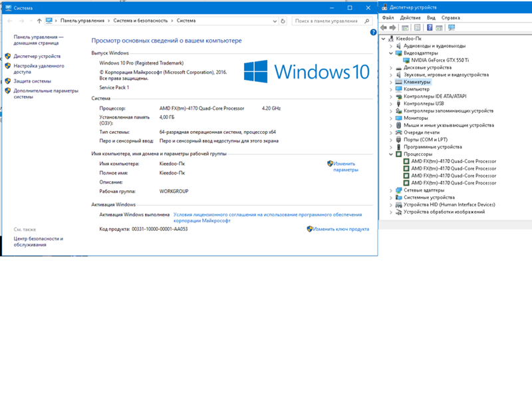Click the Компьютер category monitor icon
The width and height of the screenshot is (532, 400).
(398, 89)
